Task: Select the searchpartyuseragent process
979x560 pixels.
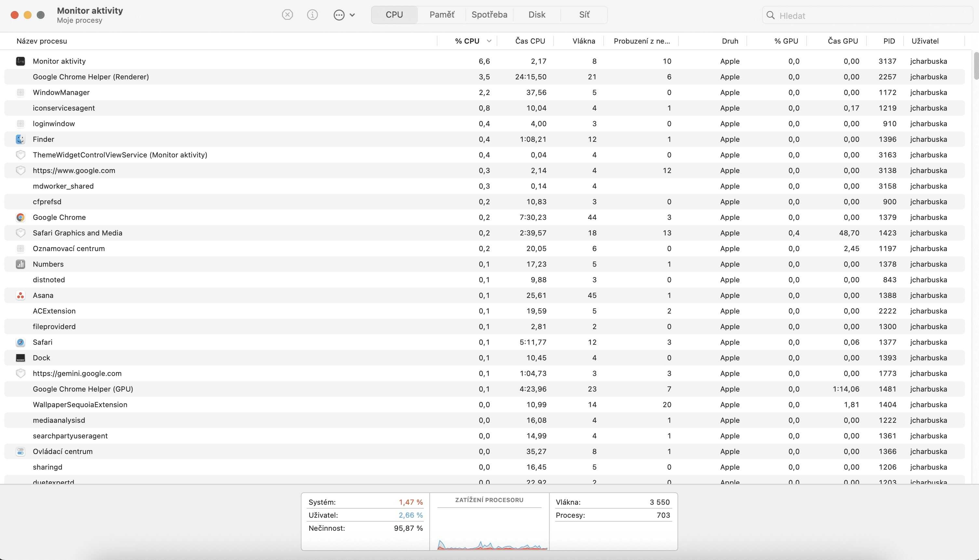Action: point(484,436)
